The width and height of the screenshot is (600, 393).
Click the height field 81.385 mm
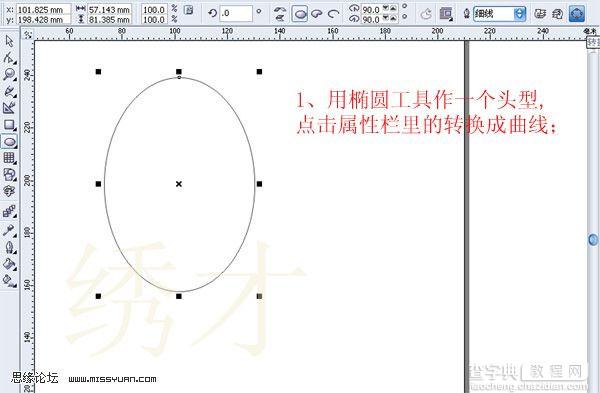109,19
